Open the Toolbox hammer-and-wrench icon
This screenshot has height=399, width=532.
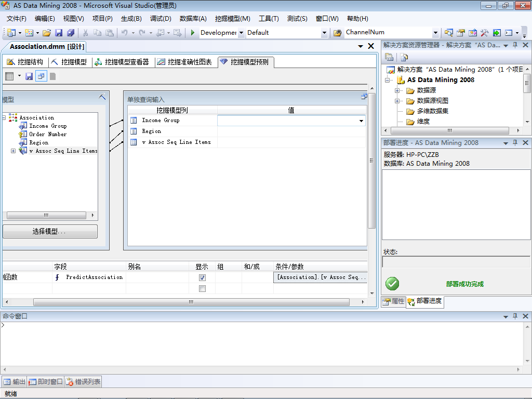[485, 33]
